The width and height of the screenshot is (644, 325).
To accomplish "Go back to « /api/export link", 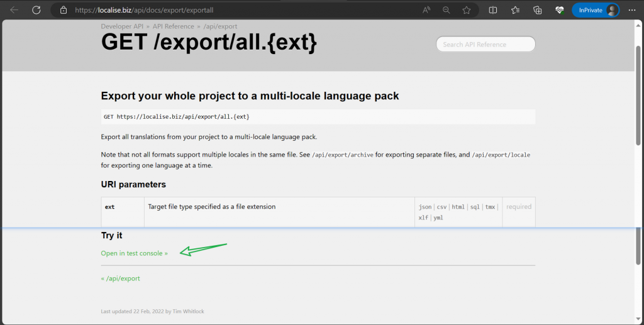I will (120, 278).
